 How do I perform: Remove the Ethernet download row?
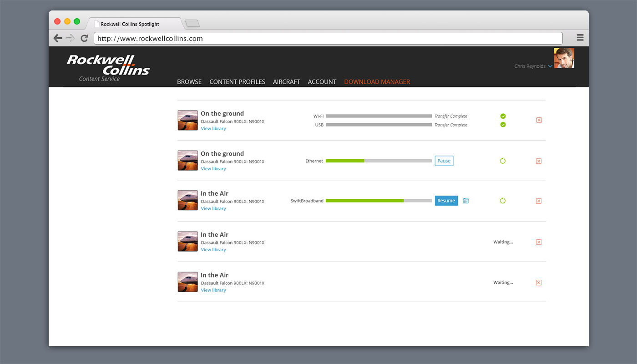539,161
